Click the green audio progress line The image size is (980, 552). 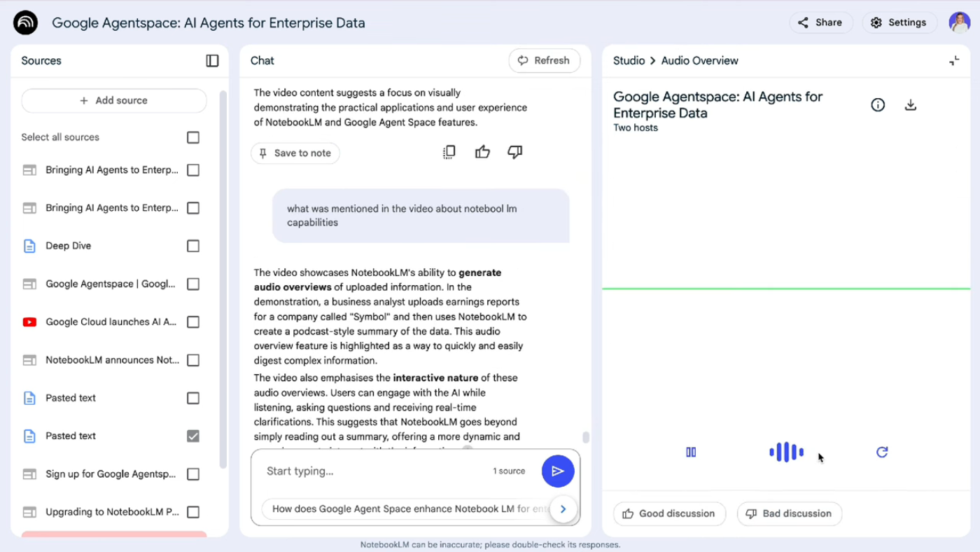click(786, 289)
